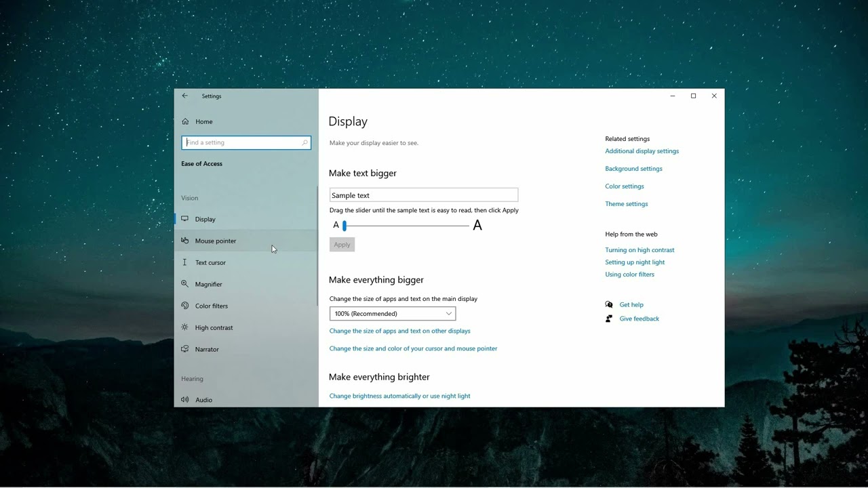Click the Hearing section label
Image resolution: width=868 pixels, height=488 pixels.
point(192,379)
